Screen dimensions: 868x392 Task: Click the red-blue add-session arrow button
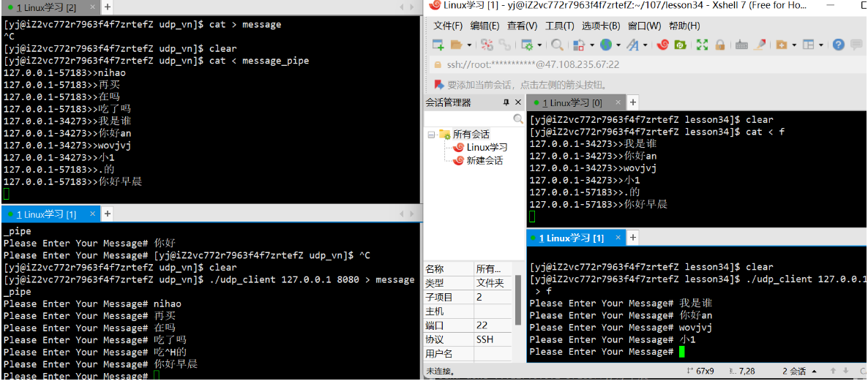tap(439, 85)
